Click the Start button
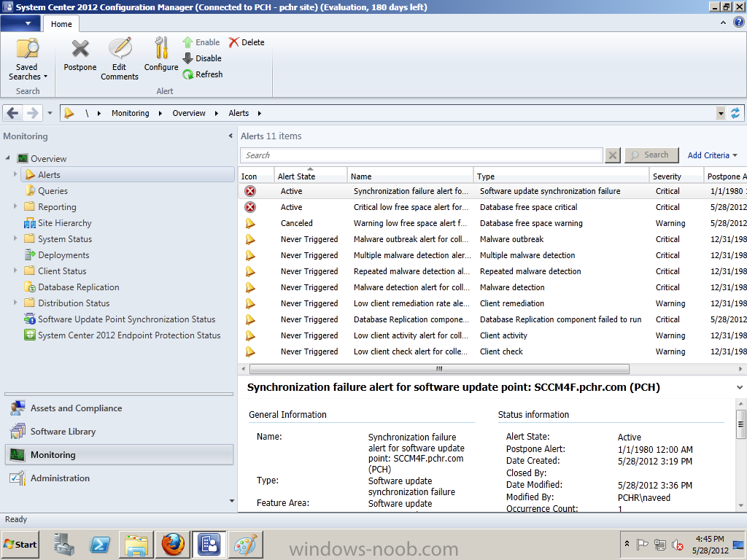Image resolution: width=747 pixels, height=560 pixels. click(20, 544)
